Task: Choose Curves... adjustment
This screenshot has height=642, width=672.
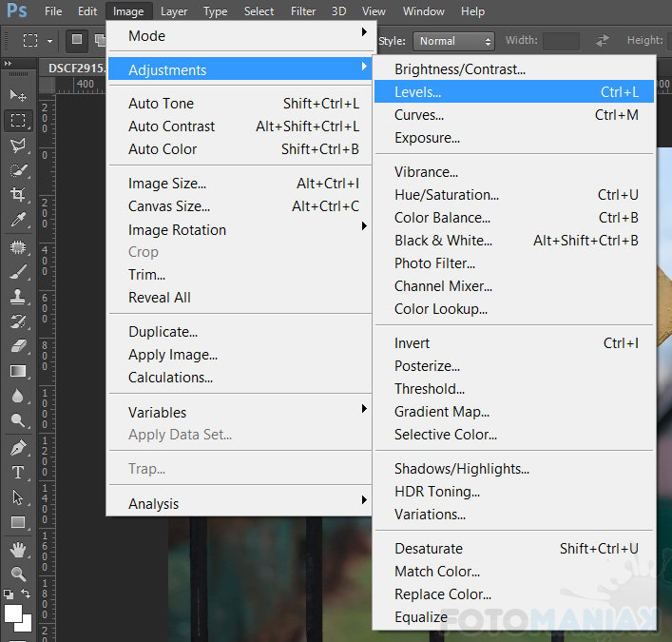Action: pos(514,114)
